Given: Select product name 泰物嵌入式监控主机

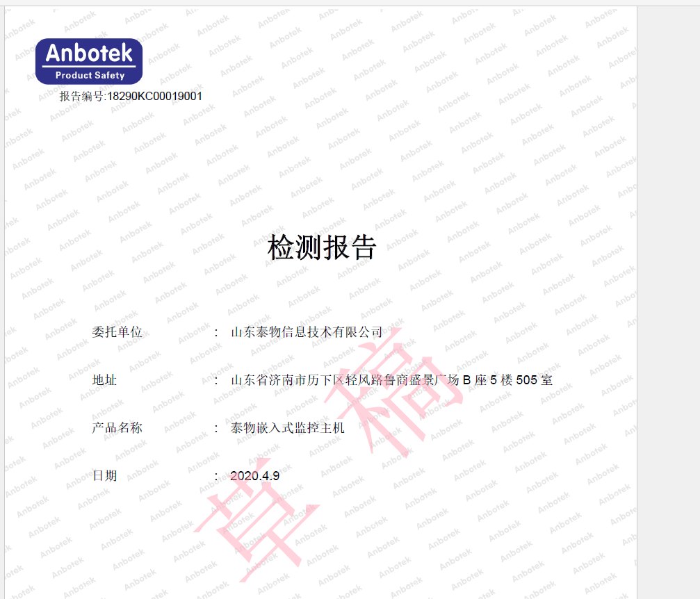Looking at the screenshot, I should [288, 427].
